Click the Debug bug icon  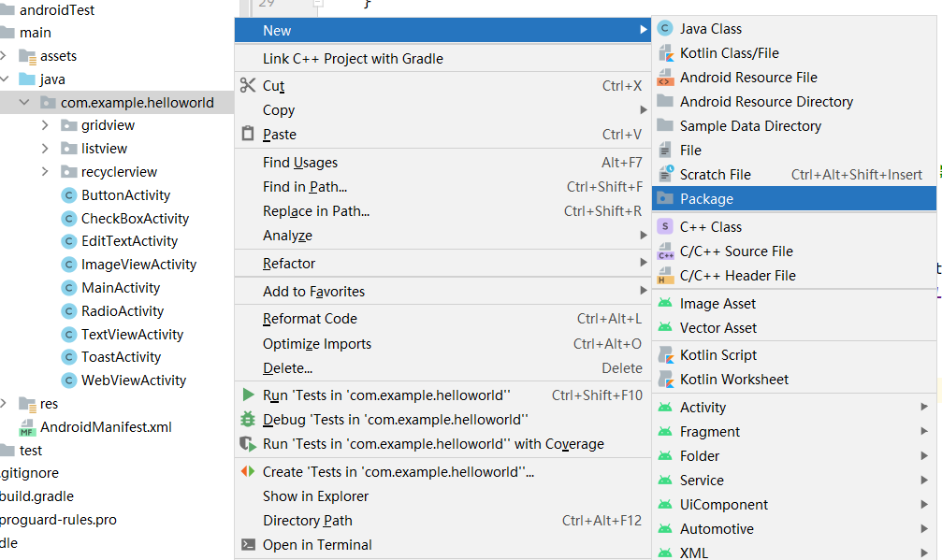click(x=248, y=420)
